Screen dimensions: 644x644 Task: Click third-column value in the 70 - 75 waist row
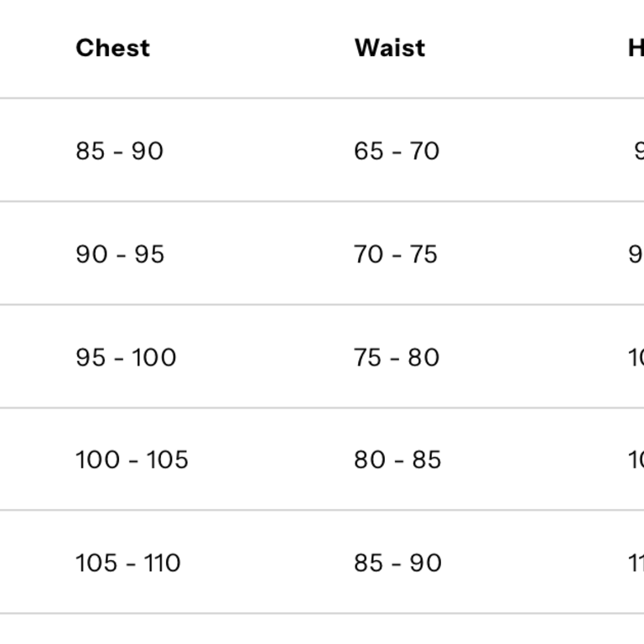[636, 254]
